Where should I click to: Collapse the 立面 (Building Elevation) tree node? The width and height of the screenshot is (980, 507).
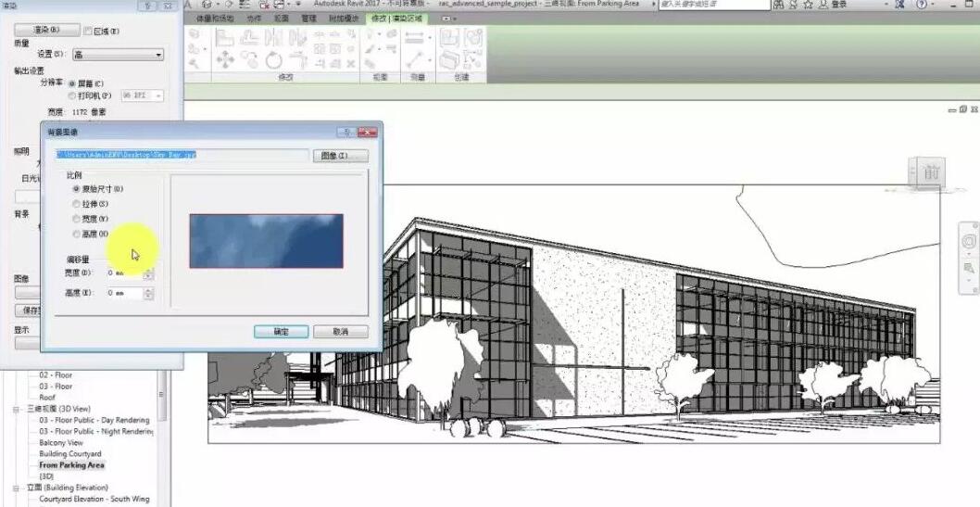pyautogui.click(x=17, y=488)
